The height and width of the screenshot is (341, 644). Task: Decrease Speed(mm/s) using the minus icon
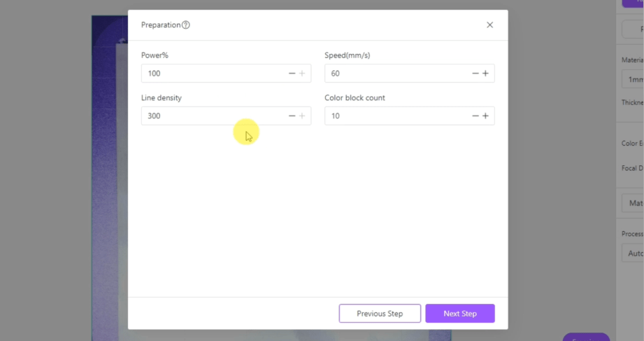[x=475, y=74]
